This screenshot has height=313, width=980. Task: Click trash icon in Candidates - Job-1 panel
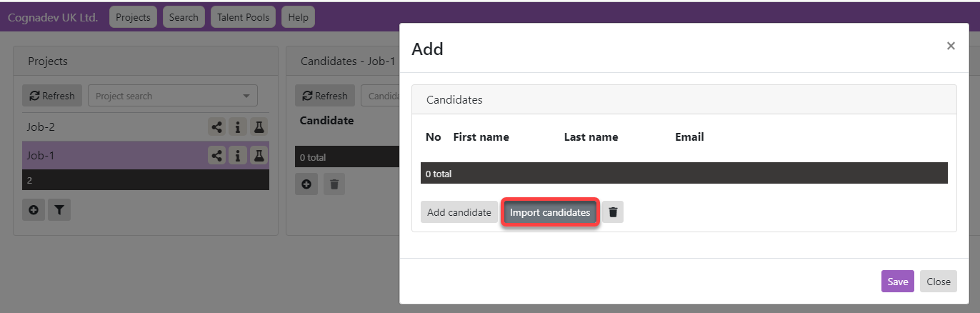point(334,184)
